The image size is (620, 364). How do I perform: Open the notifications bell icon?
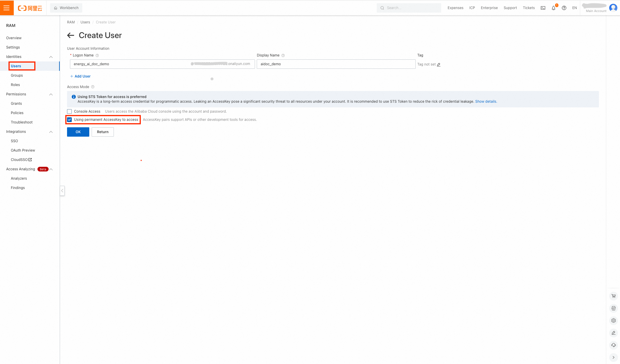[x=553, y=8]
